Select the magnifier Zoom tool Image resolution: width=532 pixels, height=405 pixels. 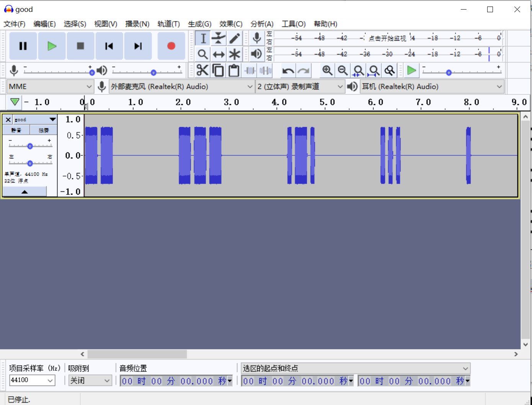point(203,54)
